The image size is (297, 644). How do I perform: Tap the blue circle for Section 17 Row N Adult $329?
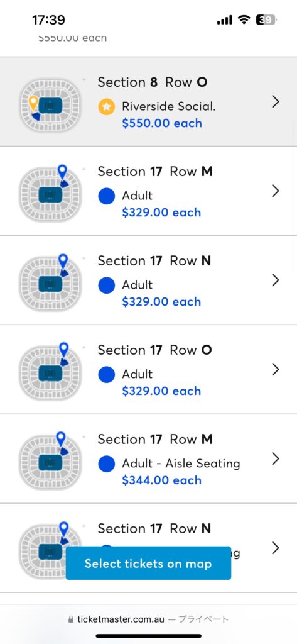coord(107,285)
